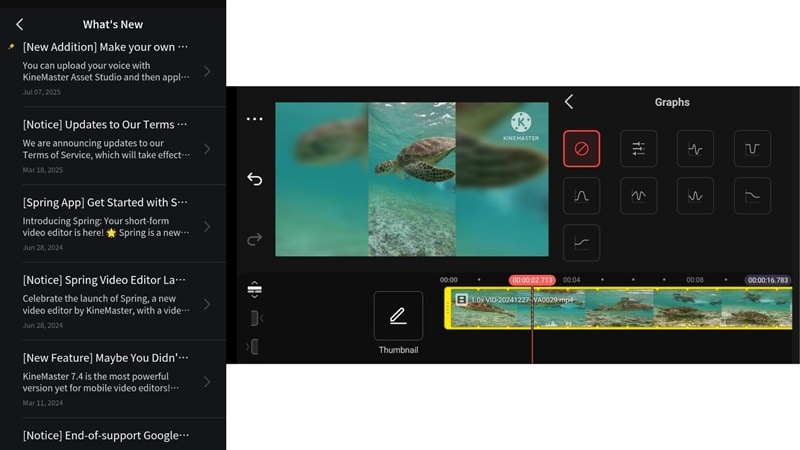
Task: Click the "Graphs" panel title
Action: 672,102
